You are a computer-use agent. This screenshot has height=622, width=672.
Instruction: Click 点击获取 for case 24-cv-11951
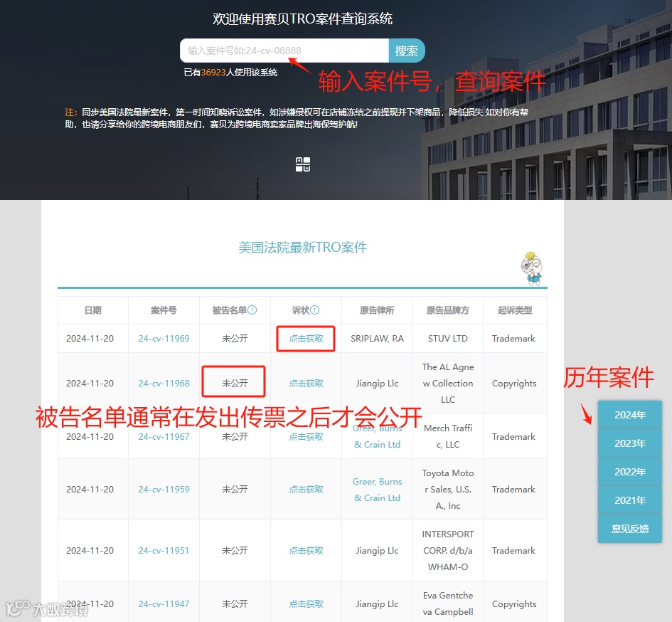[306, 550]
